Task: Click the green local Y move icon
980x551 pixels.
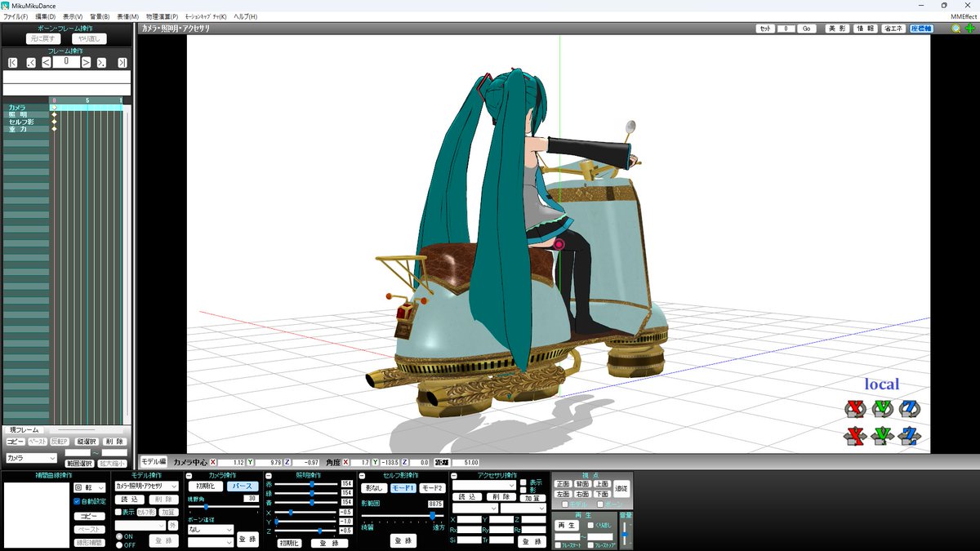Action: tap(883, 435)
